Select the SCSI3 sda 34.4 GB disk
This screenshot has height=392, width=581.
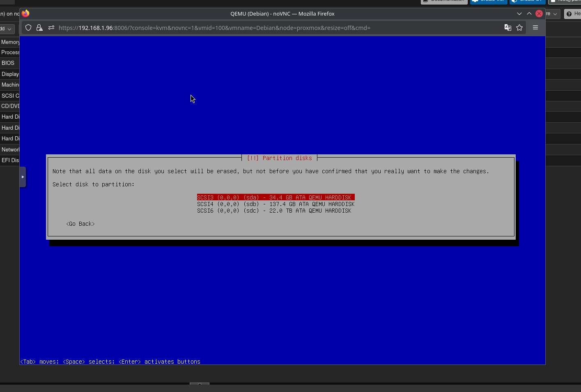276,197
